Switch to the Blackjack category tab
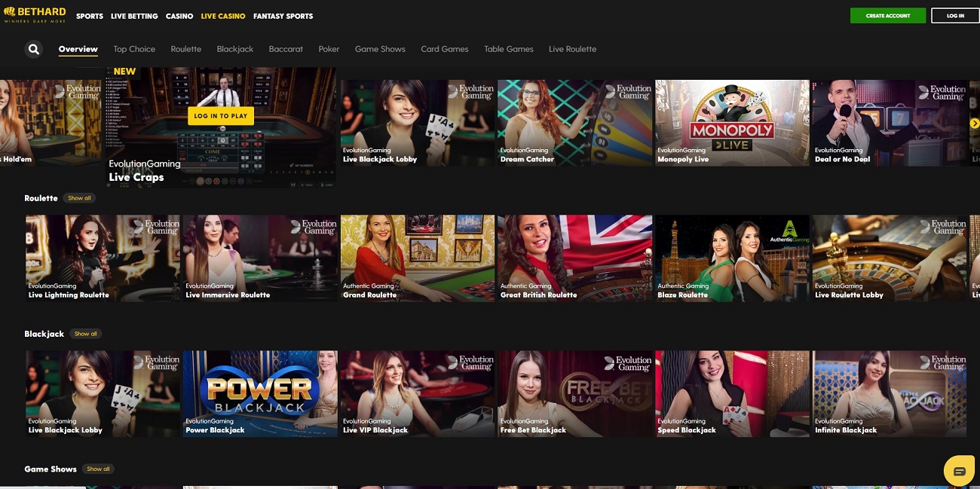This screenshot has height=489, width=980. (235, 49)
